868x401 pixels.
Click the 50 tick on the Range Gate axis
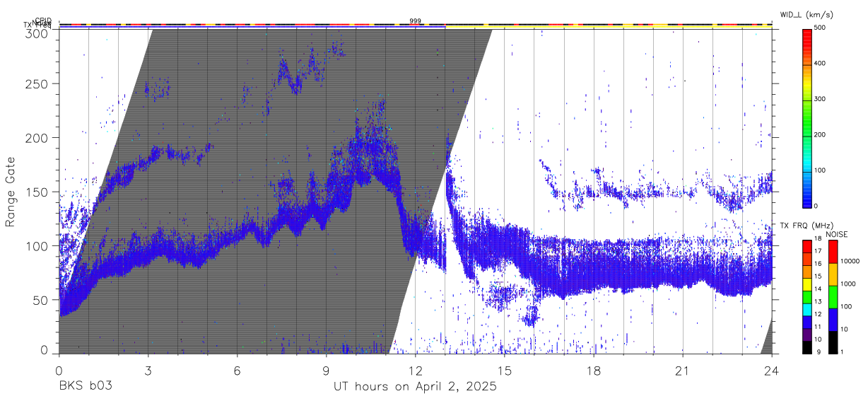pos(40,300)
